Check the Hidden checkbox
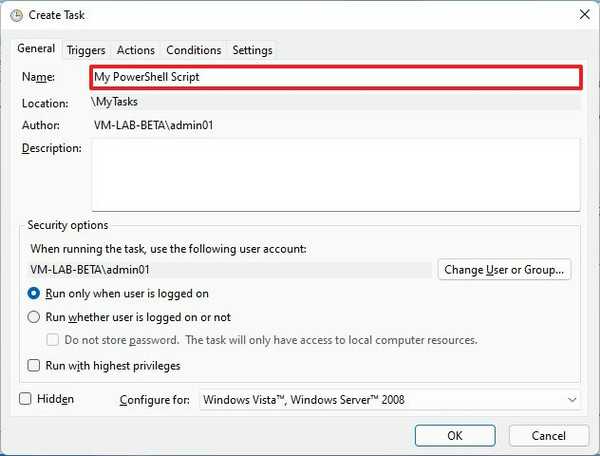Image resolution: width=600 pixels, height=456 pixels. pyautogui.click(x=26, y=399)
